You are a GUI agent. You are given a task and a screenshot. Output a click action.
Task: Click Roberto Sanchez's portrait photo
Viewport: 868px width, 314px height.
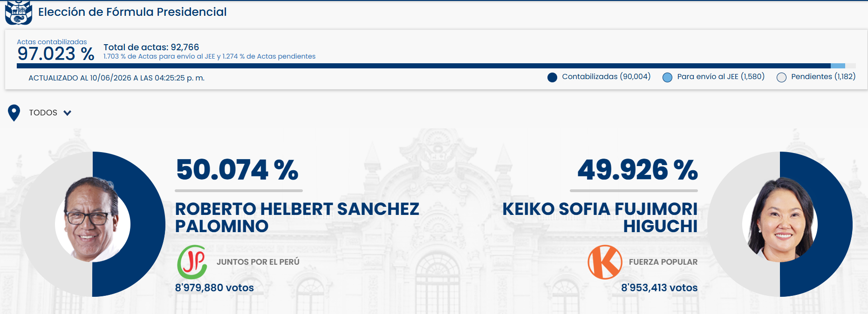93,219
